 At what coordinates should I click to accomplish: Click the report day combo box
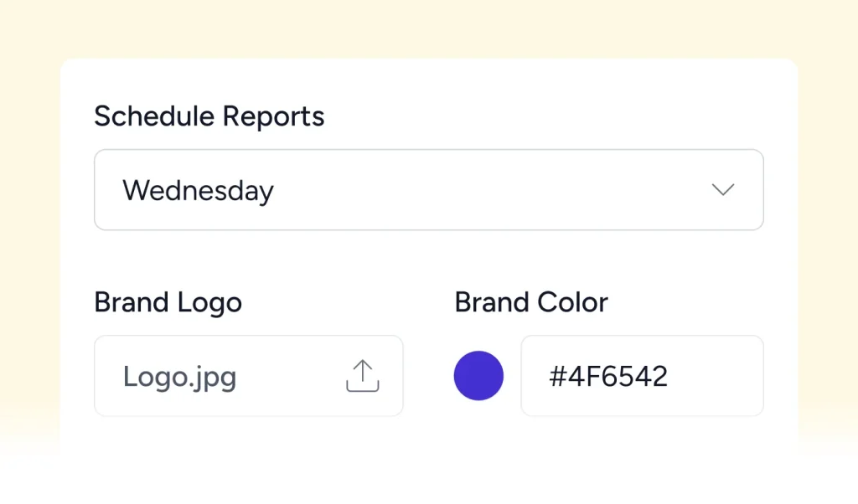(x=428, y=190)
